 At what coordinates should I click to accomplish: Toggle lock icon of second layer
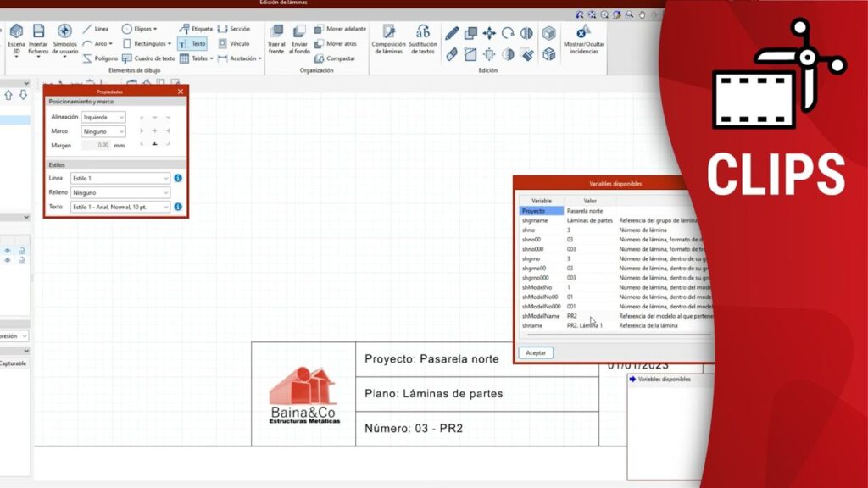click(x=22, y=261)
